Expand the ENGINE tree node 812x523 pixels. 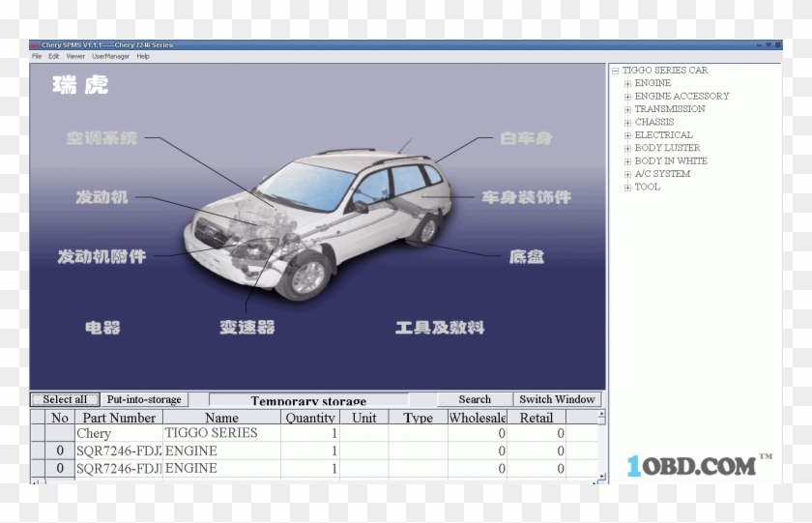click(627, 84)
